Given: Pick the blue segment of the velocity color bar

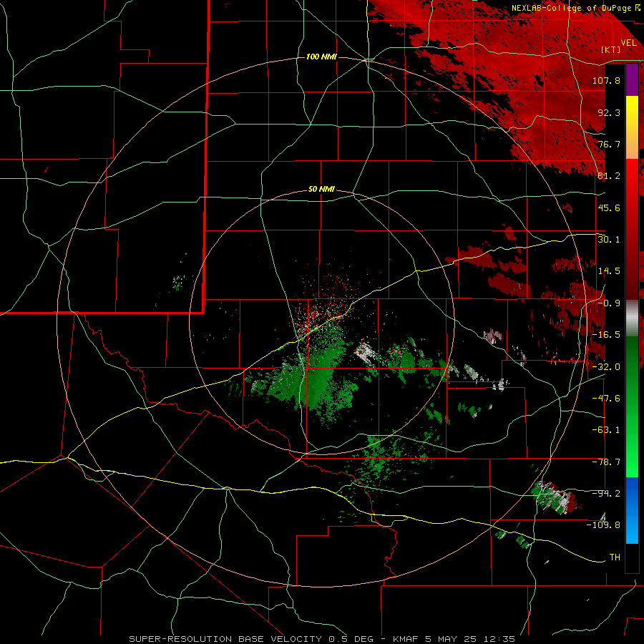Looking at the screenshot, I should point(632,510).
